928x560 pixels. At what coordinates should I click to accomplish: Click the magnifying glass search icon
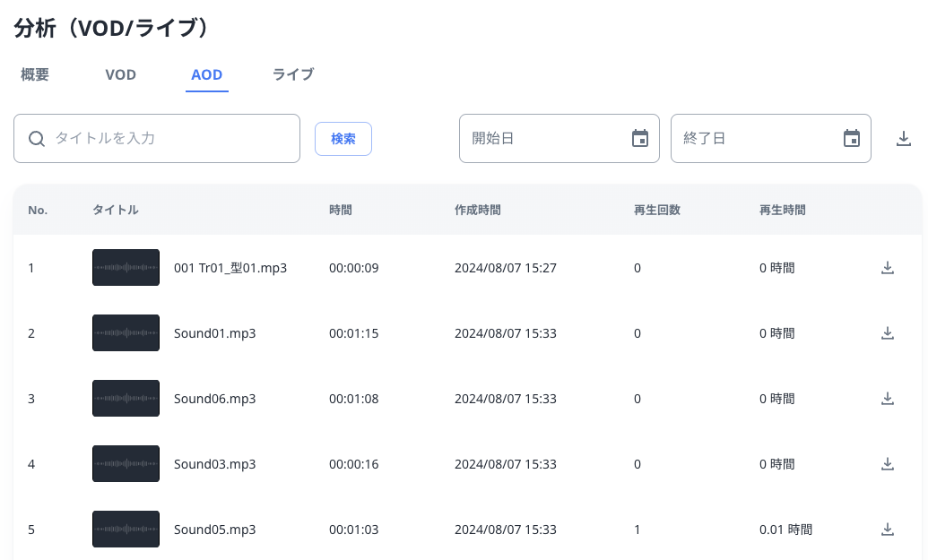36,139
